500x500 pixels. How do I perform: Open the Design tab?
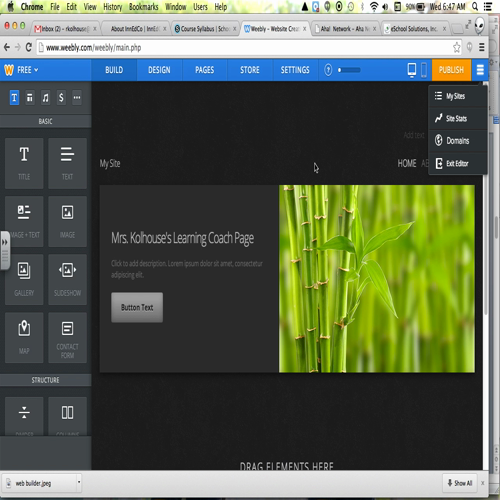click(x=159, y=70)
